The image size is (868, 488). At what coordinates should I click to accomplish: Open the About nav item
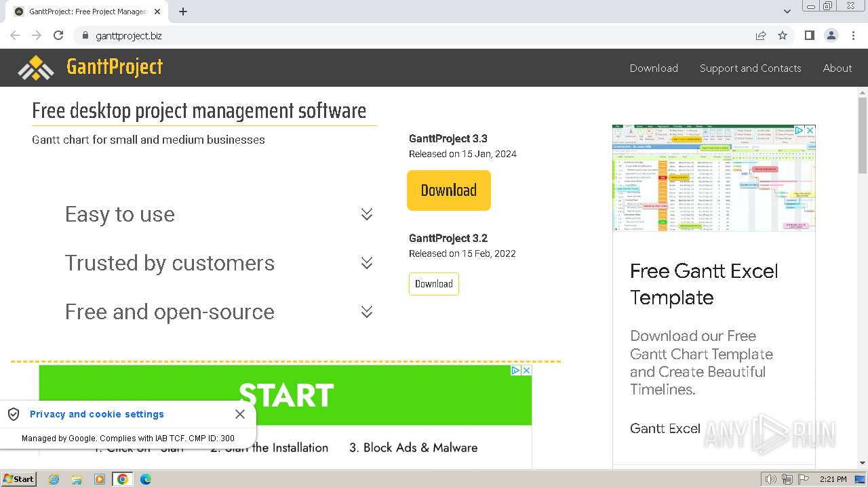837,68
